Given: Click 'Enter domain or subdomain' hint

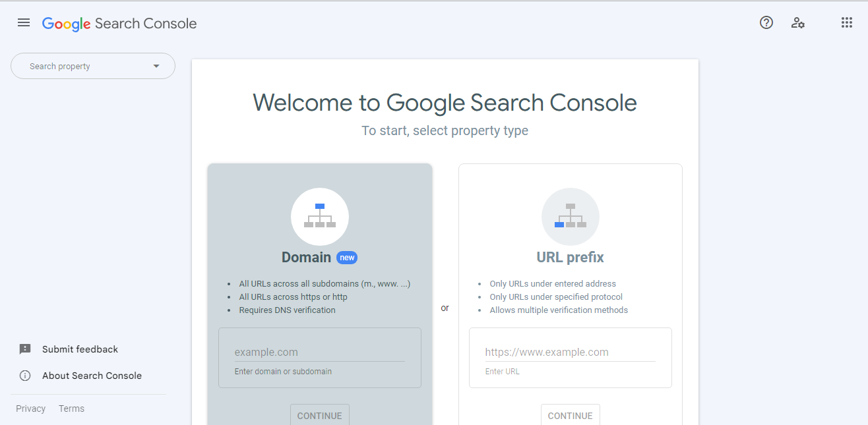Looking at the screenshot, I should click(x=283, y=372).
